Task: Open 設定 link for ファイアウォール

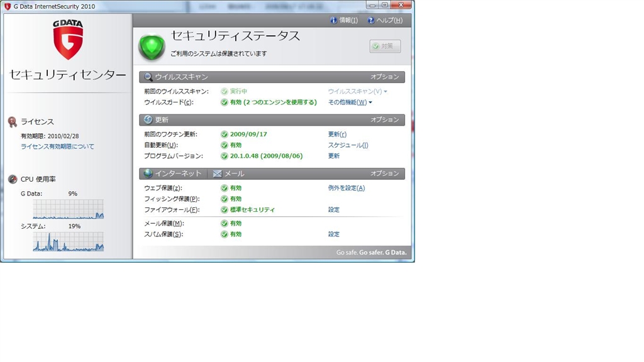Action: tap(333, 210)
